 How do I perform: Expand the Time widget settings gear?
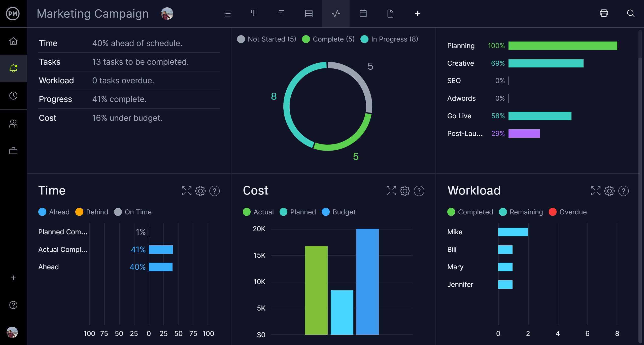pyautogui.click(x=200, y=190)
